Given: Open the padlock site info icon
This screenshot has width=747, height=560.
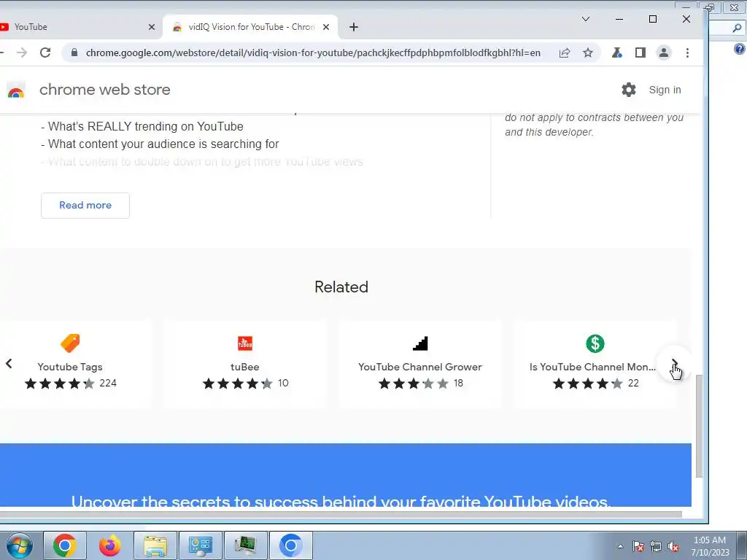Looking at the screenshot, I should coord(74,52).
